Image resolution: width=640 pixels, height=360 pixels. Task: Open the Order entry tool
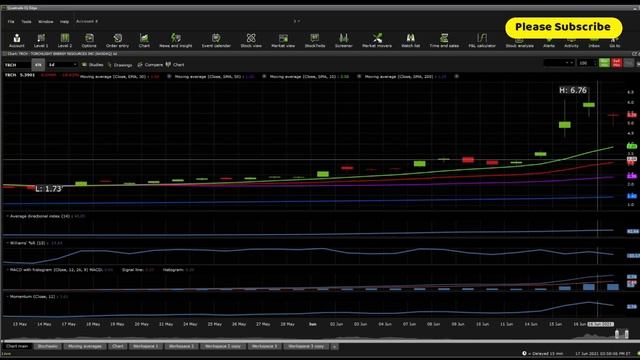point(118,40)
